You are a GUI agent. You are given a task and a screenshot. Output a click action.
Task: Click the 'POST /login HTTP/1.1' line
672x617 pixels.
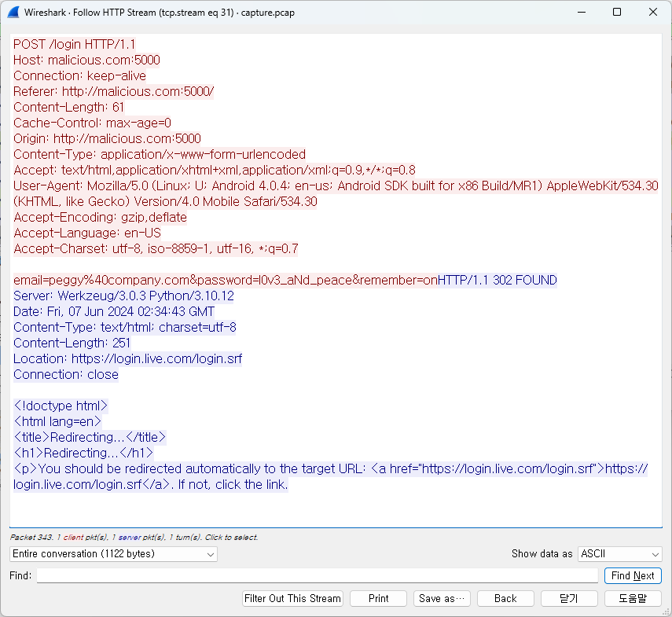[x=74, y=44]
